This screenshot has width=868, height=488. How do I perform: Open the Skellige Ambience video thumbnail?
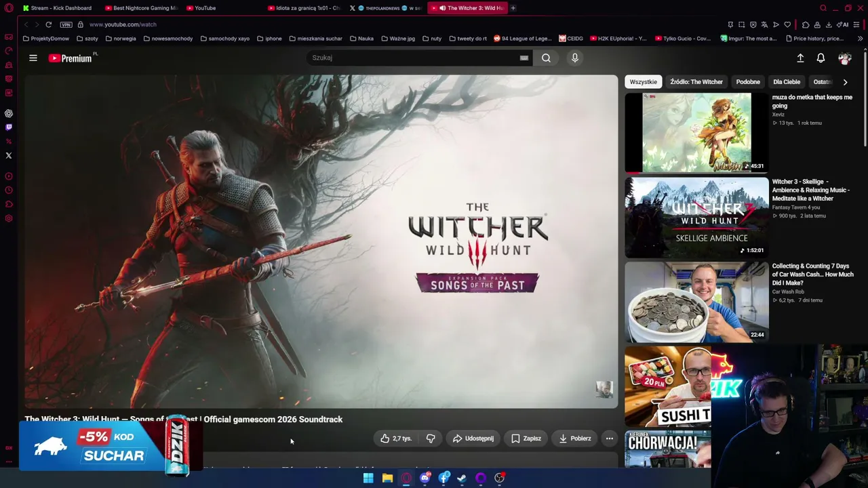[x=696, y=218]
